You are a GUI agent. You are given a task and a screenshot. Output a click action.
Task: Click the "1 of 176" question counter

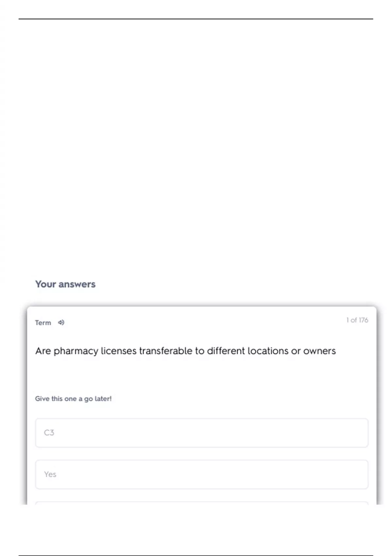(357, 320)
